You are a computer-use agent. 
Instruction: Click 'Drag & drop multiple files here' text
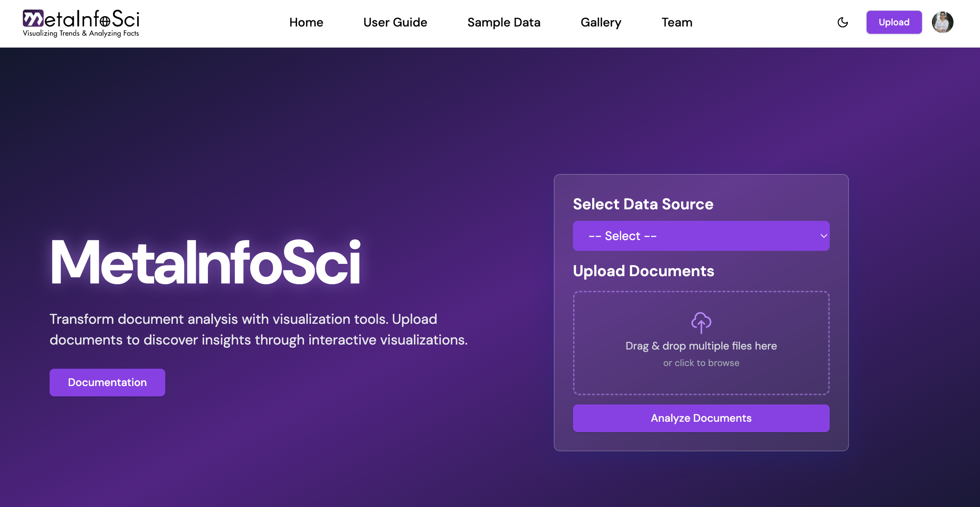(x=701, y=346)
